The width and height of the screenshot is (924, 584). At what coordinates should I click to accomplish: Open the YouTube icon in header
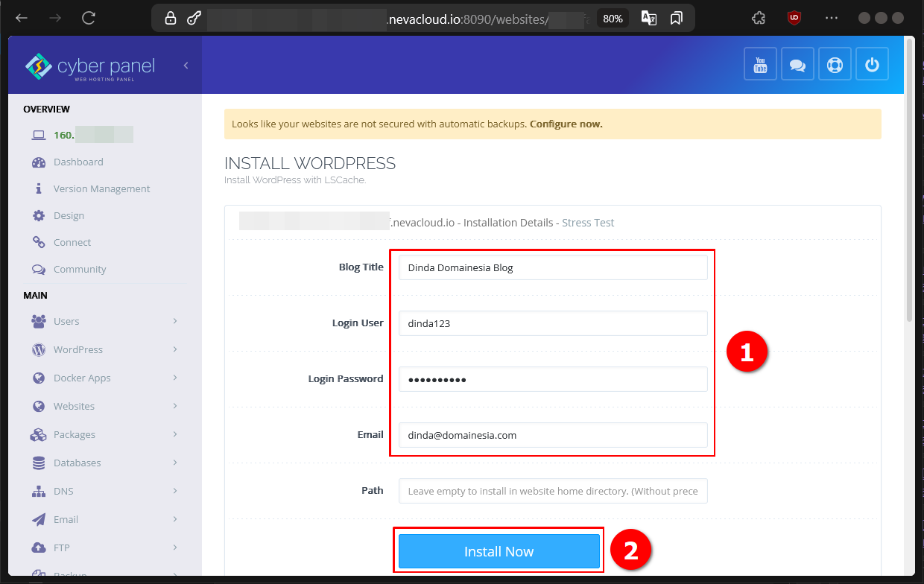click(x=760, y=64)
